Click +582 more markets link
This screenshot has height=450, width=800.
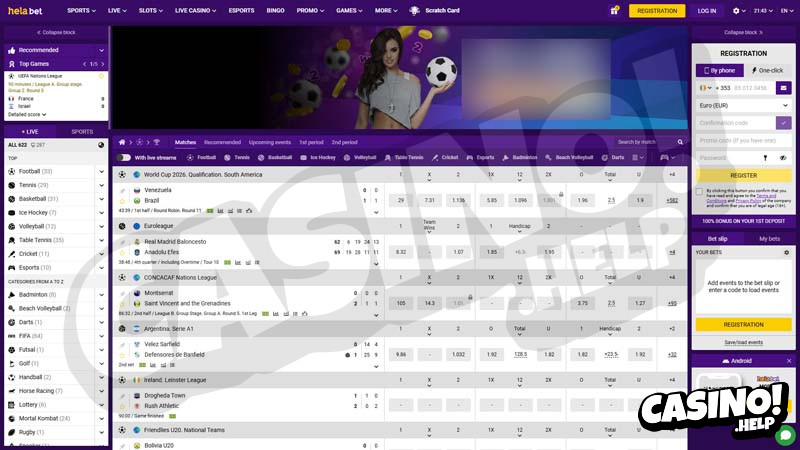pos(672,201)
